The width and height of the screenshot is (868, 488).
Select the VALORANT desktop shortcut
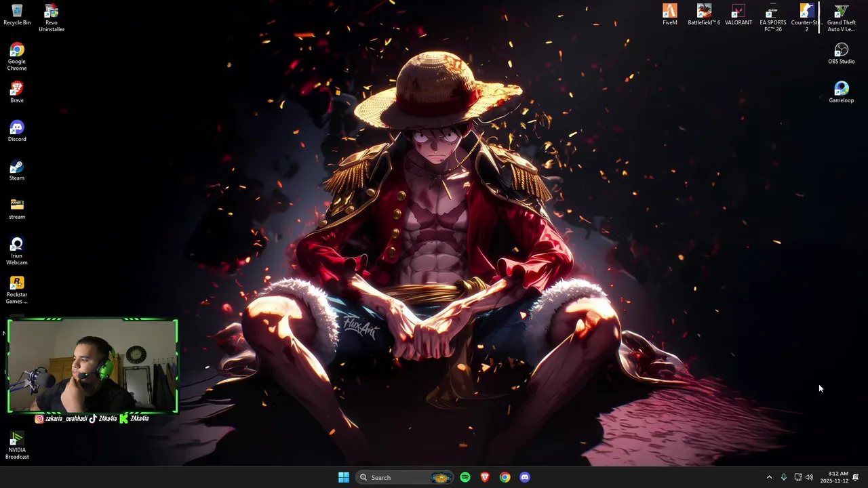pyautogui.click(x=738, y=15)
